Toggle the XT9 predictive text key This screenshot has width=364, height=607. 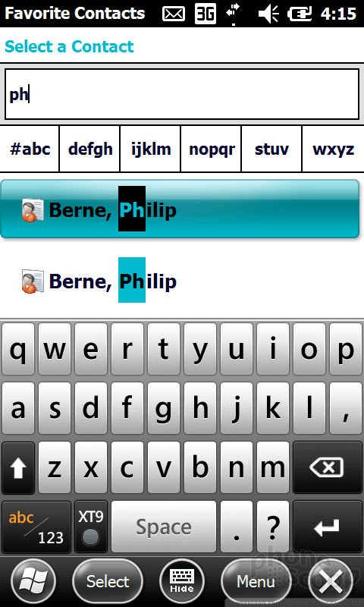(90, 527)
